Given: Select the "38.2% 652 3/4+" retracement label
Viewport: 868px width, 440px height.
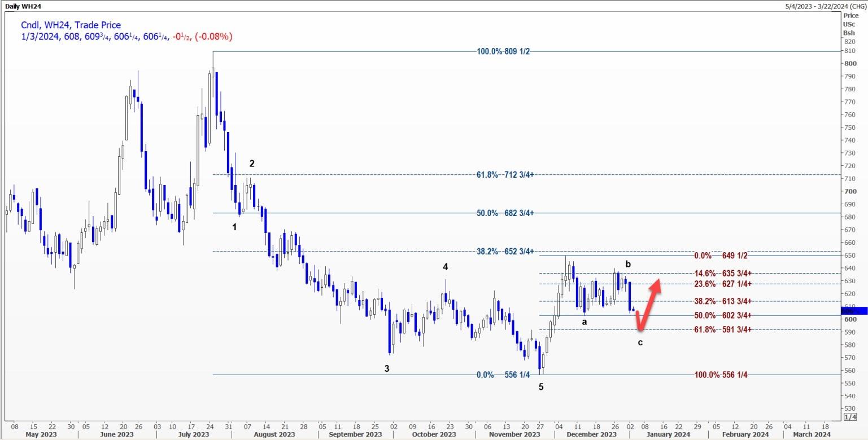Looking at the screenshot, I should click(505, 252).
